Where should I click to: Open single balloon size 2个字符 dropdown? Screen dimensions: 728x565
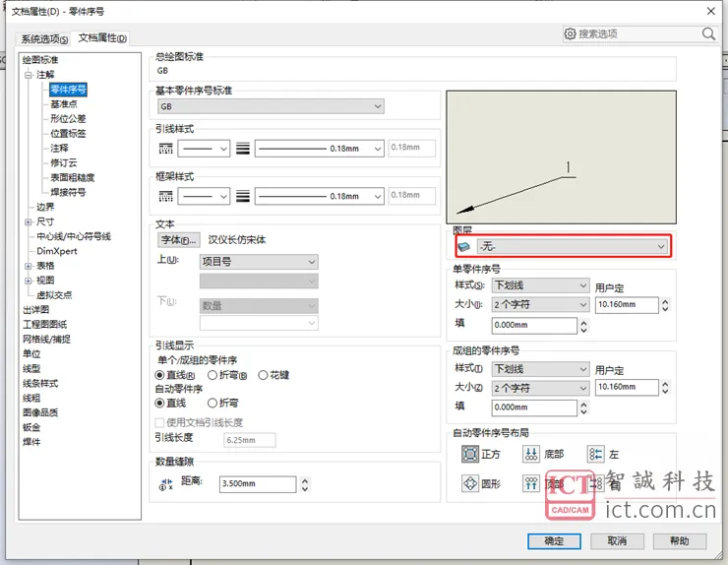coord(540,305)
